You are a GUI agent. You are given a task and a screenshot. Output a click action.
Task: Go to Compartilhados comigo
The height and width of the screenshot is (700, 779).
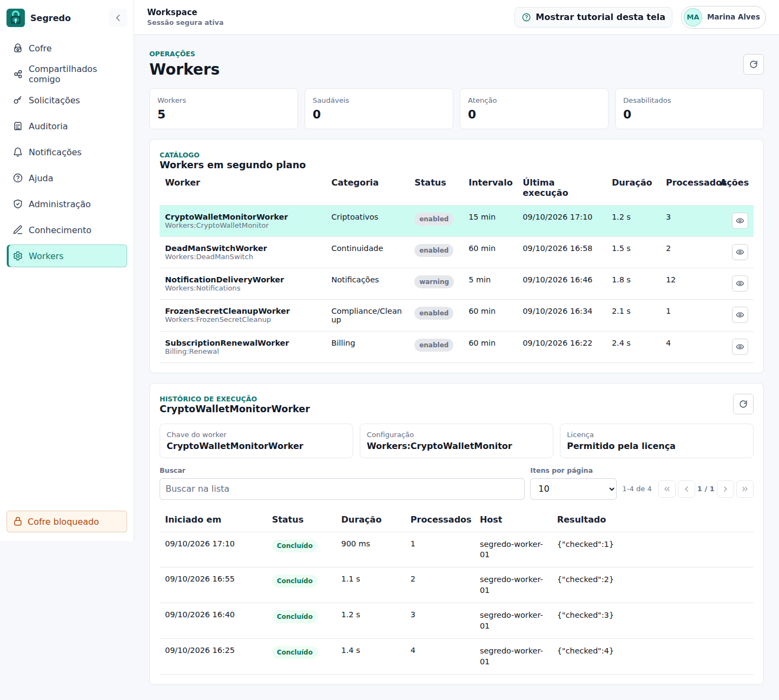pos(67,74)
